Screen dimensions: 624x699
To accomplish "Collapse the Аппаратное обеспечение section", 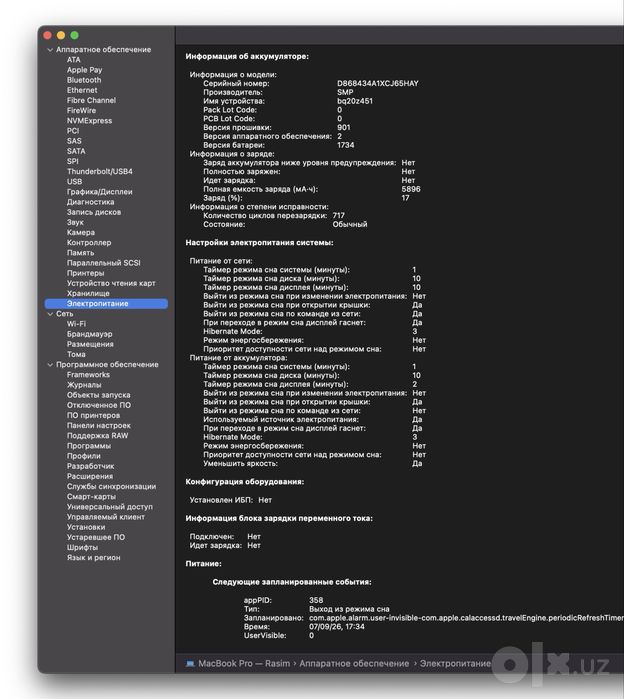I will tap(50, 50).
